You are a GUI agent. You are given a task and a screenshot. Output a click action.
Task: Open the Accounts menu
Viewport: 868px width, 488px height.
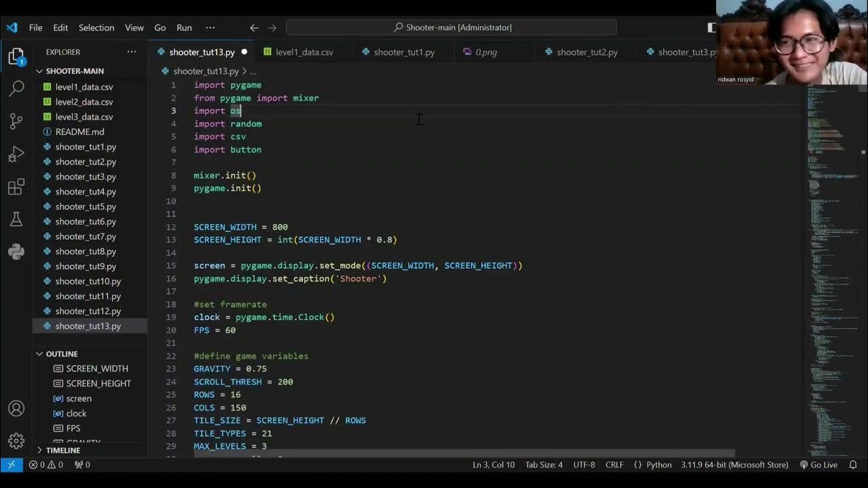[16, 409]
